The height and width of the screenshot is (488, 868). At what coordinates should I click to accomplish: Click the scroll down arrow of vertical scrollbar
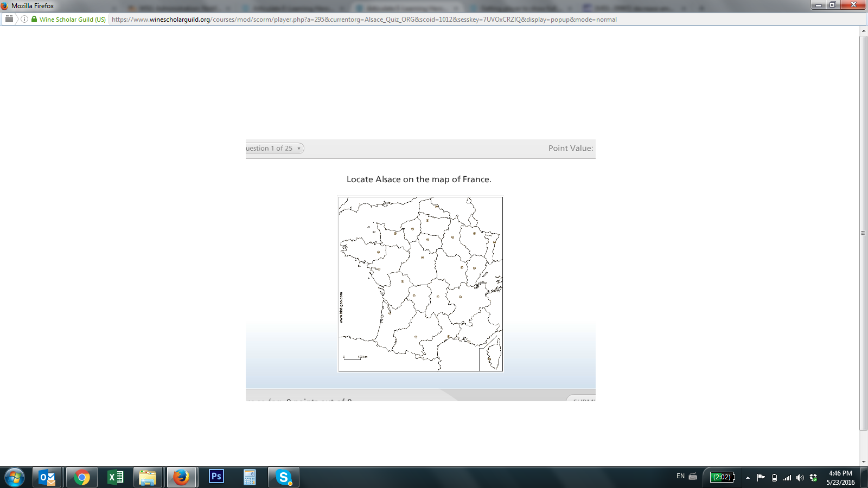point(863,461)
